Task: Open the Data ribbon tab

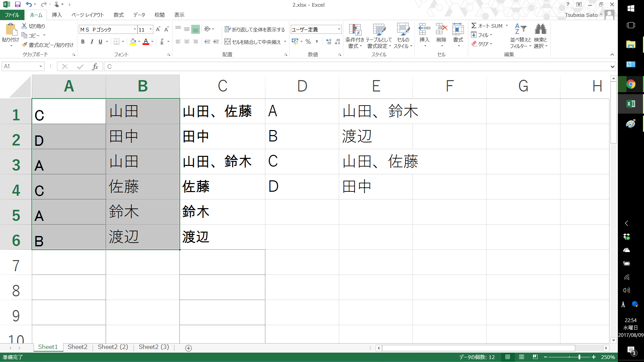Action: coord(139,15)
